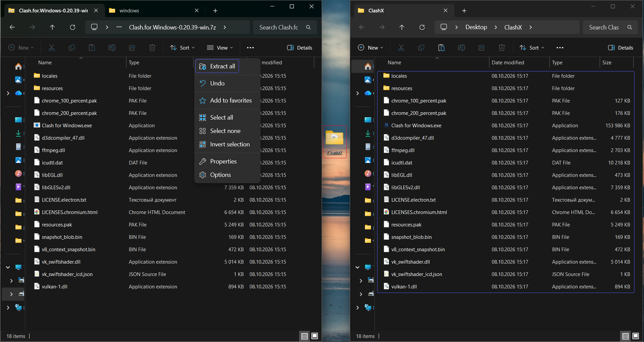Expand chevron after Desktop in address bar

496,27
